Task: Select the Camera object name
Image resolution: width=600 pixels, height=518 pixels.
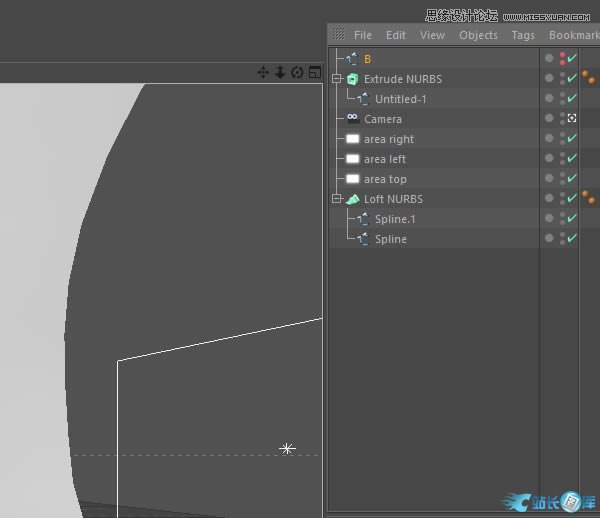Action: (x=383, y=119)
